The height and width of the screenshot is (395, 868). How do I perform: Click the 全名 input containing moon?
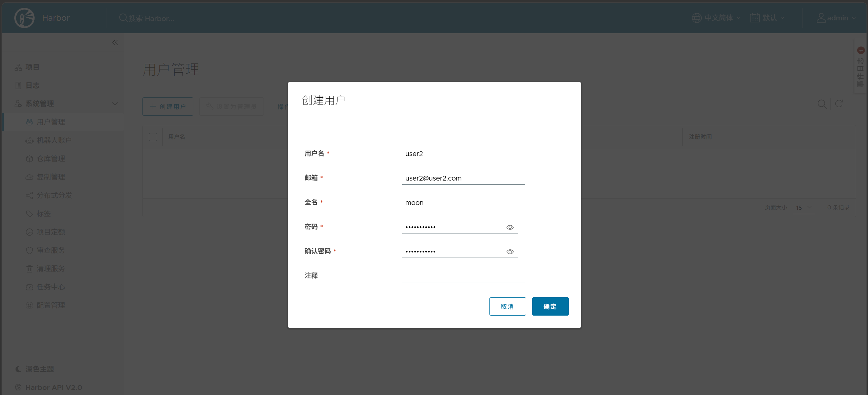click(463, 203)
